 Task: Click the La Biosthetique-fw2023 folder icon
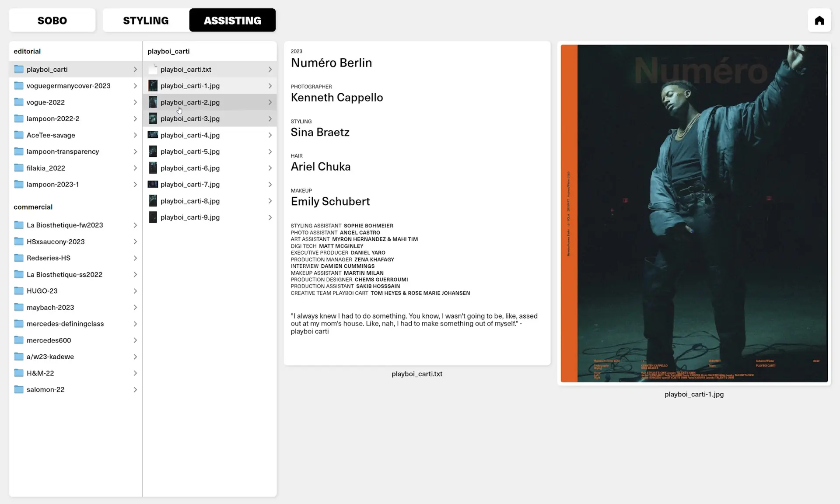(19, 225)
